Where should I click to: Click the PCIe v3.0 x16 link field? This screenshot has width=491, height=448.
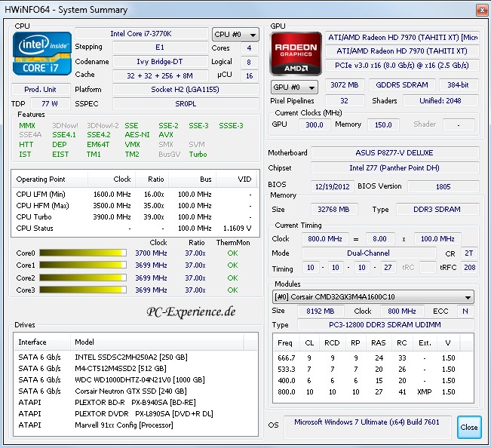(x=402, y=65)
